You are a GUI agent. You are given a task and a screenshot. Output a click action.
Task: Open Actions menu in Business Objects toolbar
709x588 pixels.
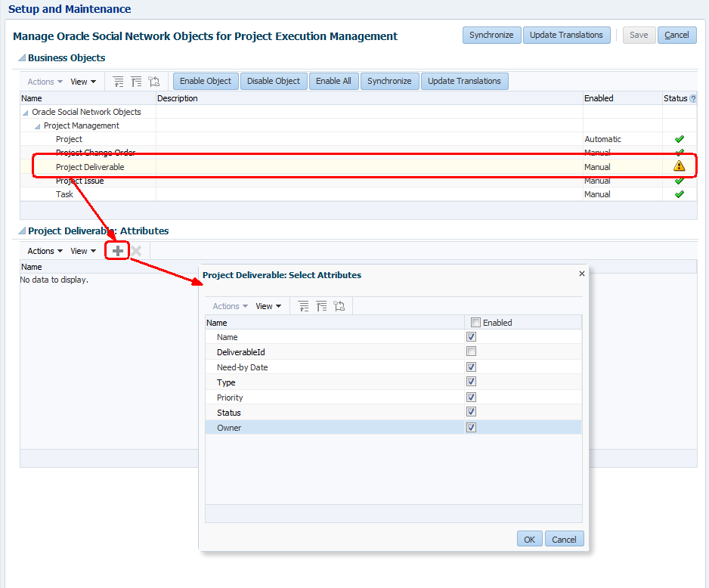[x=45, y=82]
